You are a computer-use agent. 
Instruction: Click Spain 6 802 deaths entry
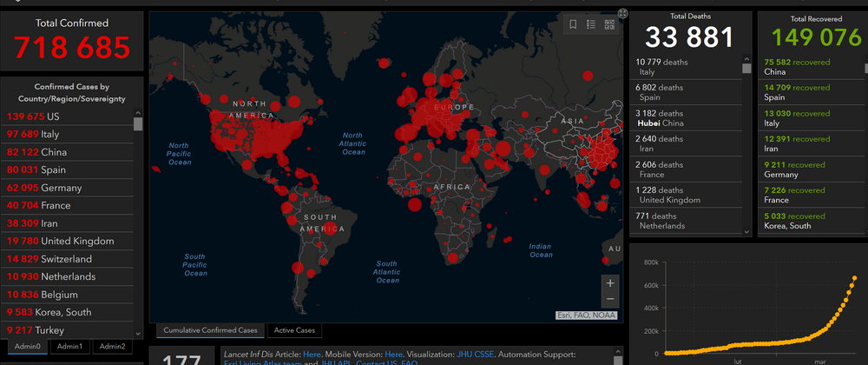686,92
